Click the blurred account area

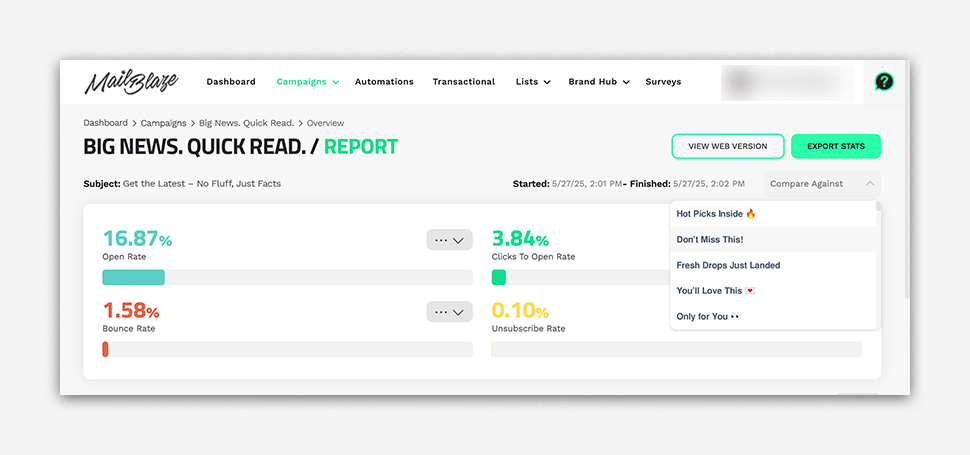tap(788, 83)
